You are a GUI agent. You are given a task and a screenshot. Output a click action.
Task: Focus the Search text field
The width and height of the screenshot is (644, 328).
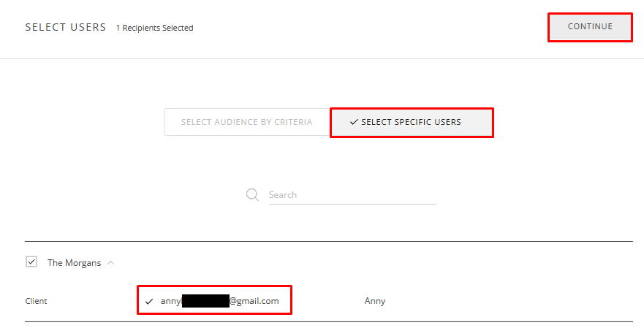pyautogui.click(x=351, y=195)
